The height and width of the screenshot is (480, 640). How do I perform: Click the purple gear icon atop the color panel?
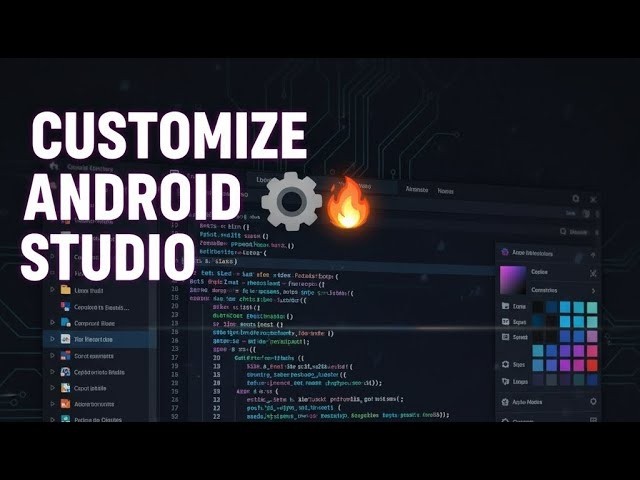(x=504, y=252)
